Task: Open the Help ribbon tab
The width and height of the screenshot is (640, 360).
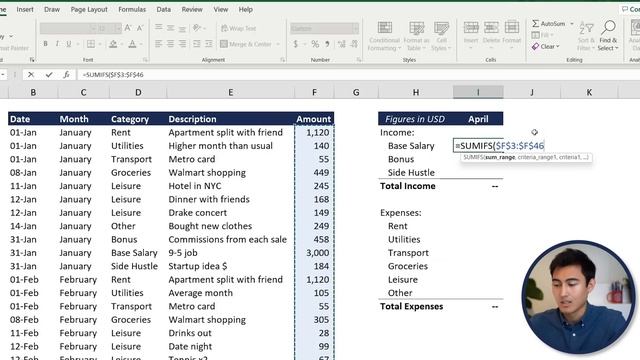Action: coord(246,9)
